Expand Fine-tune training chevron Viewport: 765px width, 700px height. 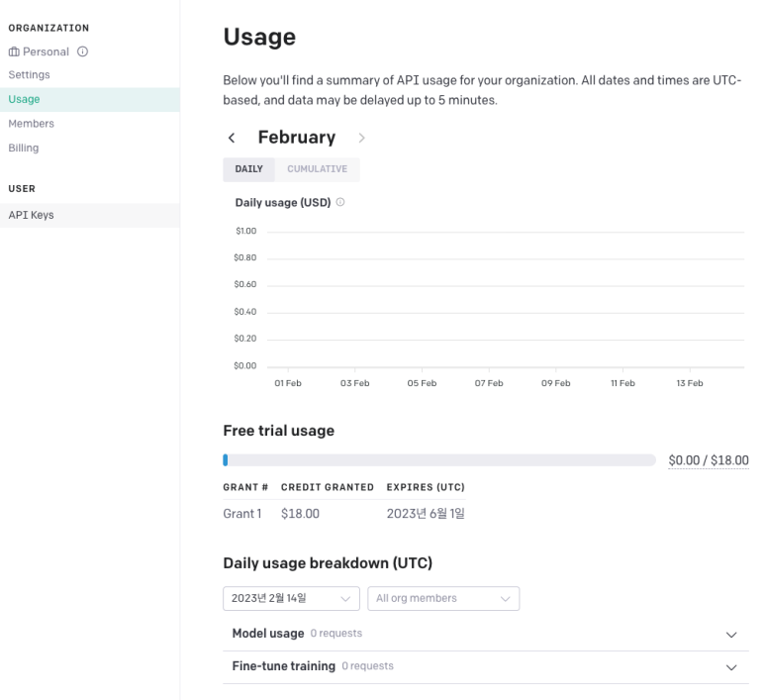tap(730, 666)
